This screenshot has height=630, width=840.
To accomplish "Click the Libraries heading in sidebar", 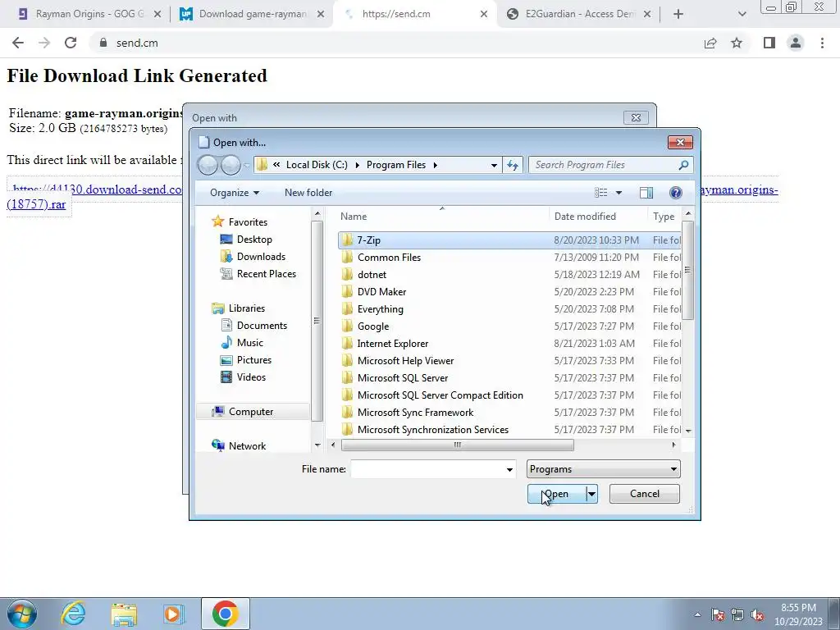I will pos(238,308).
